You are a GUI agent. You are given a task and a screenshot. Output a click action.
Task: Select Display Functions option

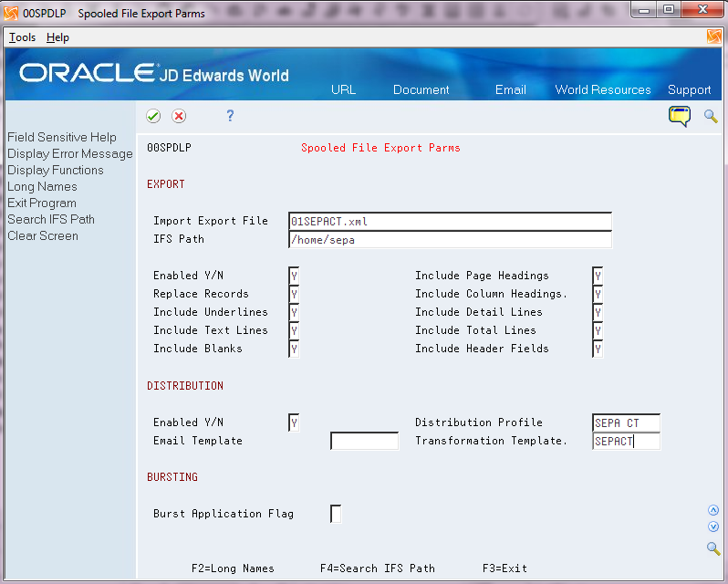point(56,171)
